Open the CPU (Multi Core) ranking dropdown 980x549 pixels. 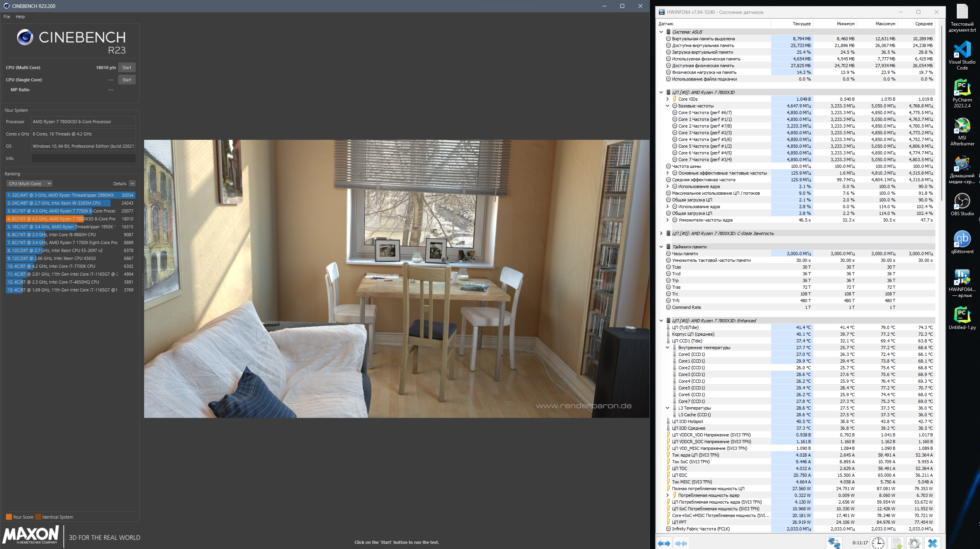click(x=29, y=184)
